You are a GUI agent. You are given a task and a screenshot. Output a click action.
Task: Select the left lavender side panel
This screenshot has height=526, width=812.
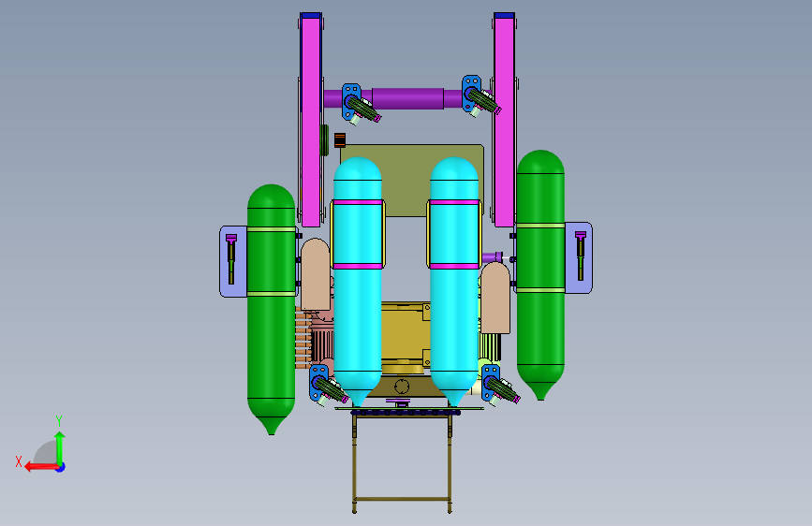coord(233,261)
